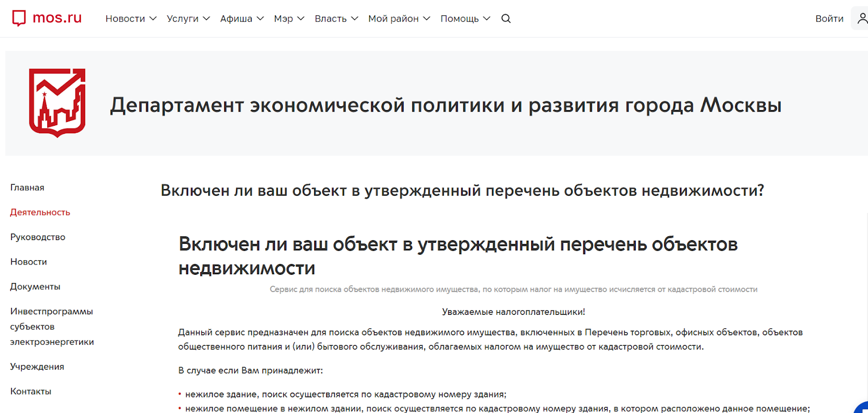The height and width of the screenshot is (413, 868).
Task: Go to Главная in sidebar
Action: pos(27,188)
